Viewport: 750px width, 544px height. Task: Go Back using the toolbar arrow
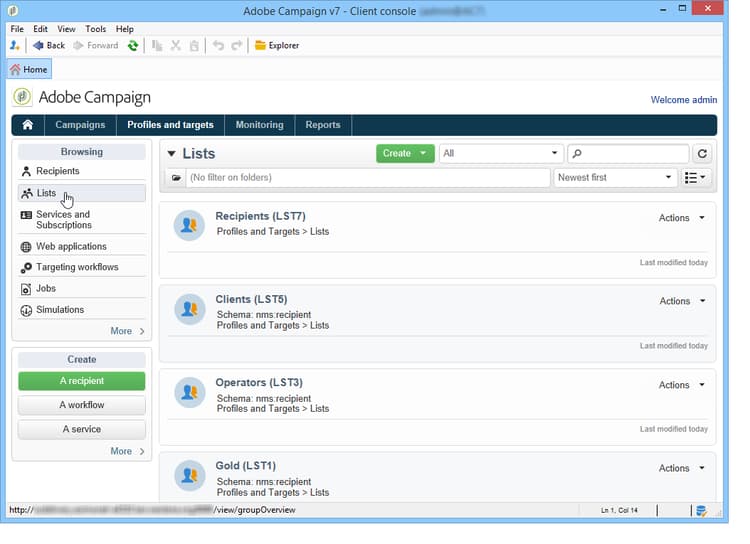coord(48,45)
